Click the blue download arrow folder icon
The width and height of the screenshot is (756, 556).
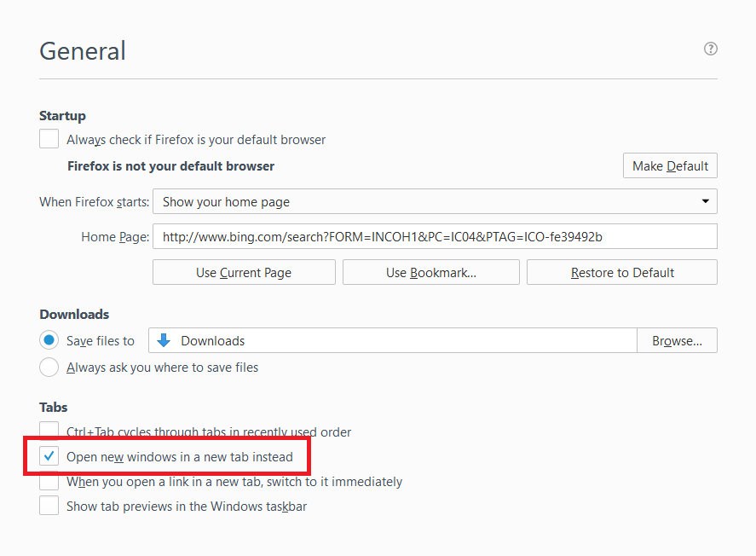tap(164, 340)
